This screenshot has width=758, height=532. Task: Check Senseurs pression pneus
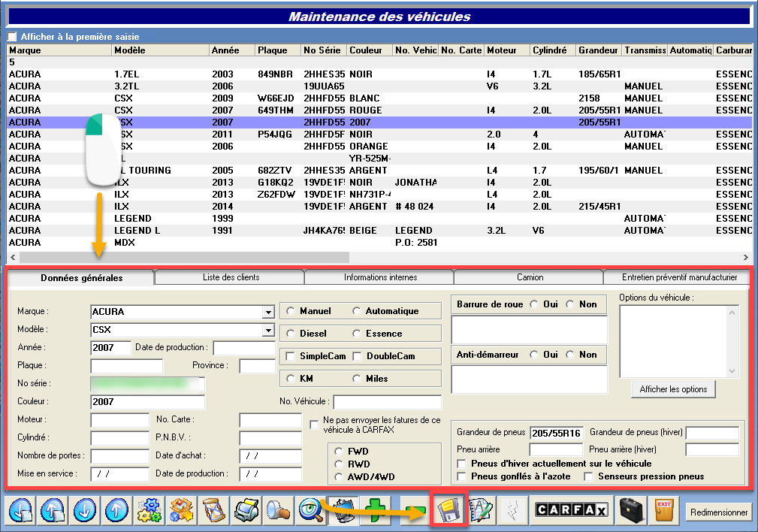click(588, 477)
